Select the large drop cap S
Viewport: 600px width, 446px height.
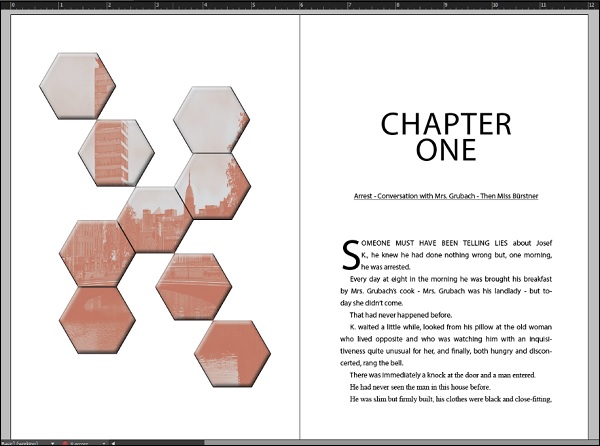pyautogui.click(x=349, y=254)
